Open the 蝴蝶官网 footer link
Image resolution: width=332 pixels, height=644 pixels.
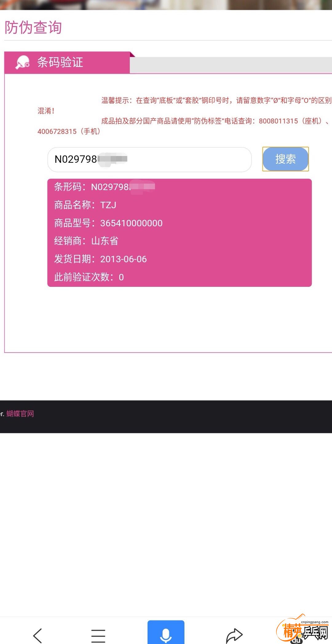tap(20, 414)
